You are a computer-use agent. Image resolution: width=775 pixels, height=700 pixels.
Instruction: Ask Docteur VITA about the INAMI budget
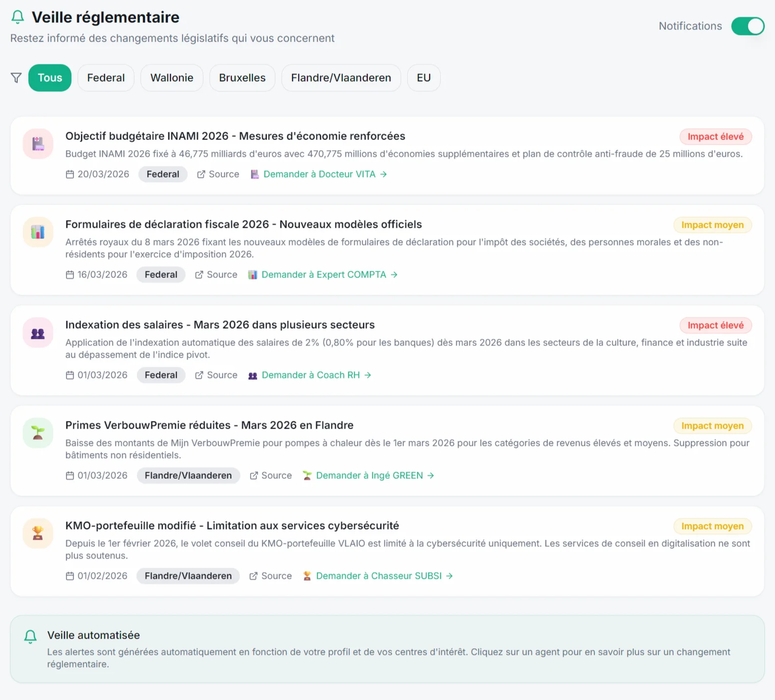click(319, 174)
